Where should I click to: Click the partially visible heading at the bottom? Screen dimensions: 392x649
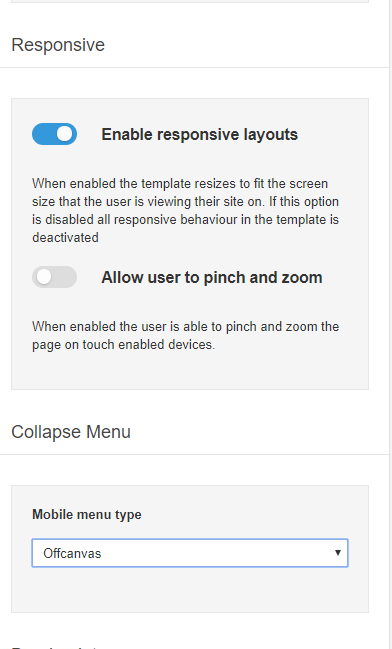(54, 646)
